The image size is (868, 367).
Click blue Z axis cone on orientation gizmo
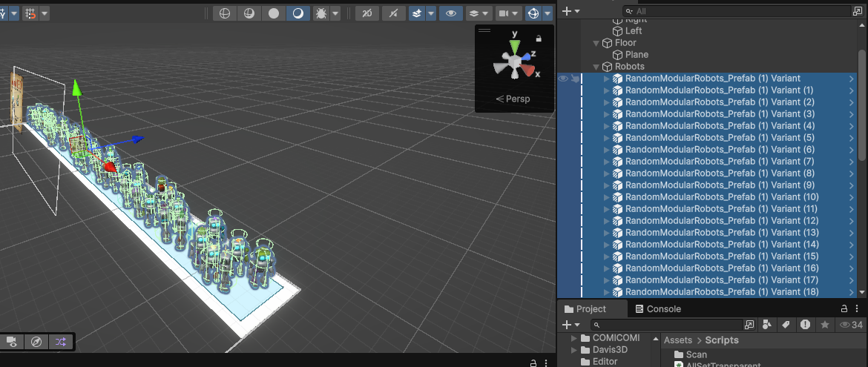pos(526,56)
